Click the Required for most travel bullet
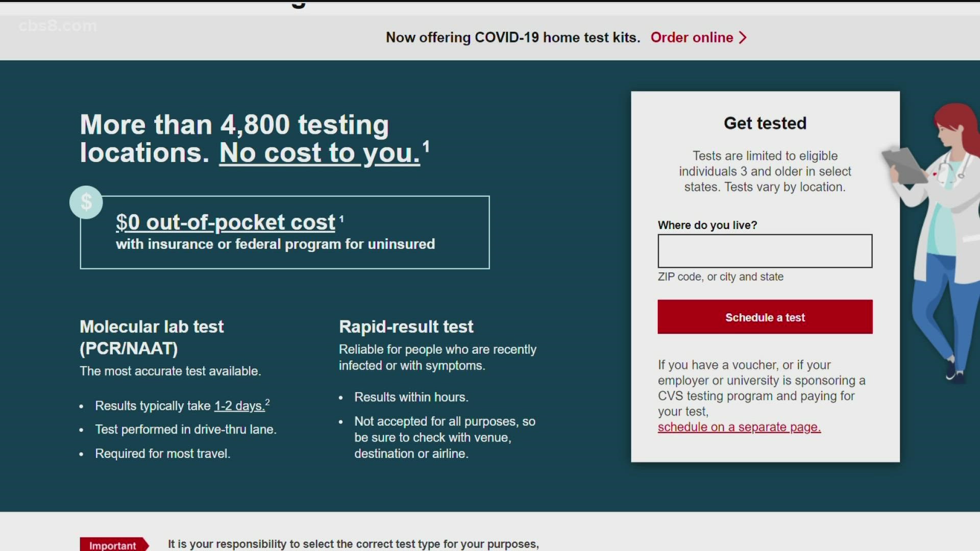Screen dimensions: 980x551 [x=162, y=454]
